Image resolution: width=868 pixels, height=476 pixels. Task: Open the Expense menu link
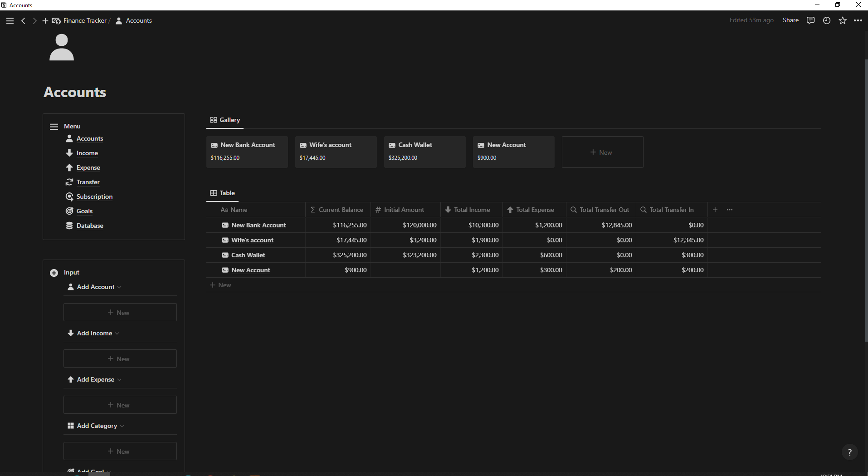click(x=88, y=168)
